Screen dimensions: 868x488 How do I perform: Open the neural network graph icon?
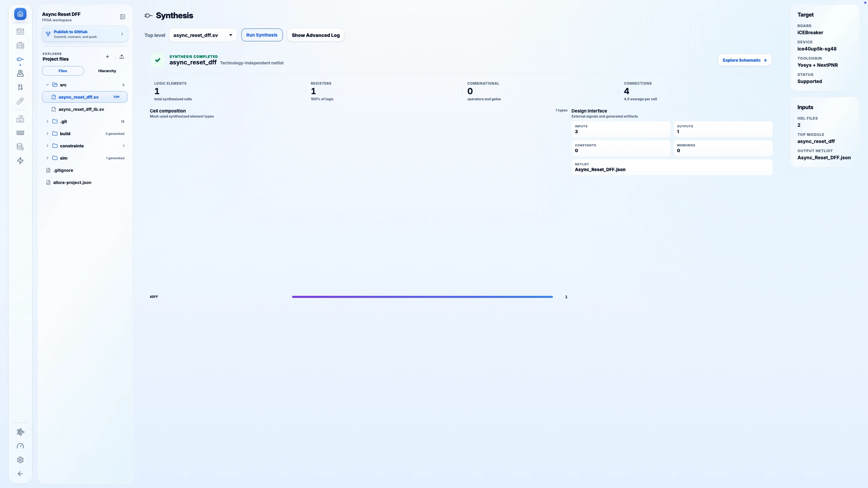point(20,432)
